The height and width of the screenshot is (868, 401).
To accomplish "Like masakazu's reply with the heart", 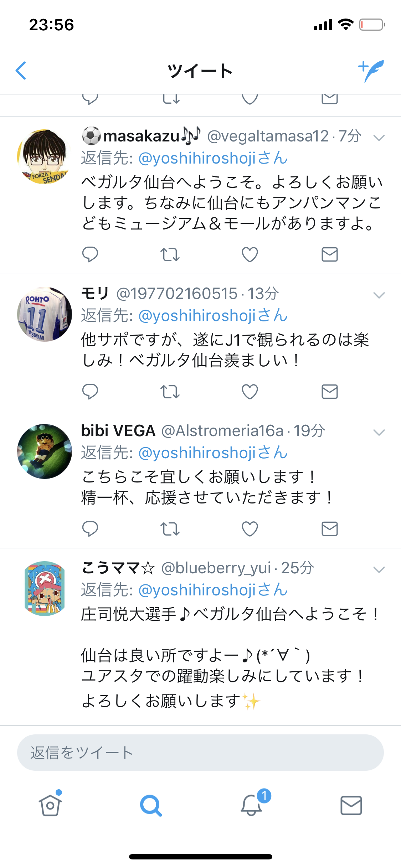I will pos(250,254).
